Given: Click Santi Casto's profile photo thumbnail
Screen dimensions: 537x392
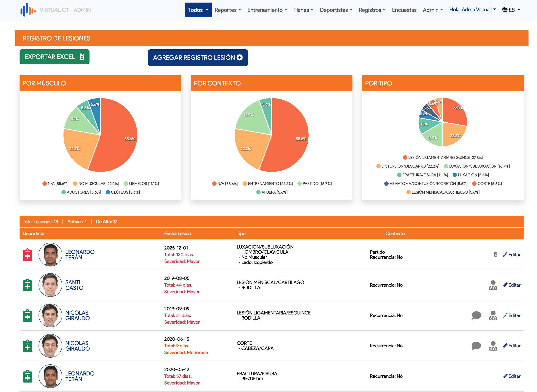Looking at the screenshot, I should [x=50, y=285].
